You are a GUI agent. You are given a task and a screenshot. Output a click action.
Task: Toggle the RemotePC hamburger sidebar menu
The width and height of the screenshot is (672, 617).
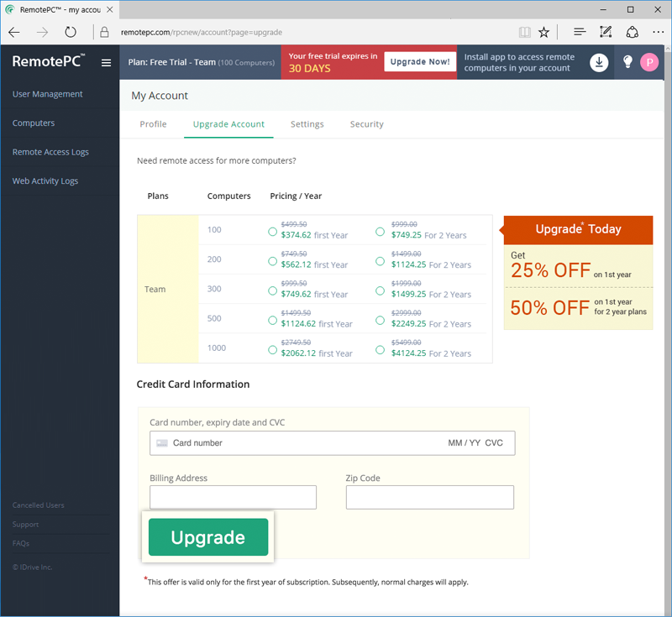click(106, 63)
